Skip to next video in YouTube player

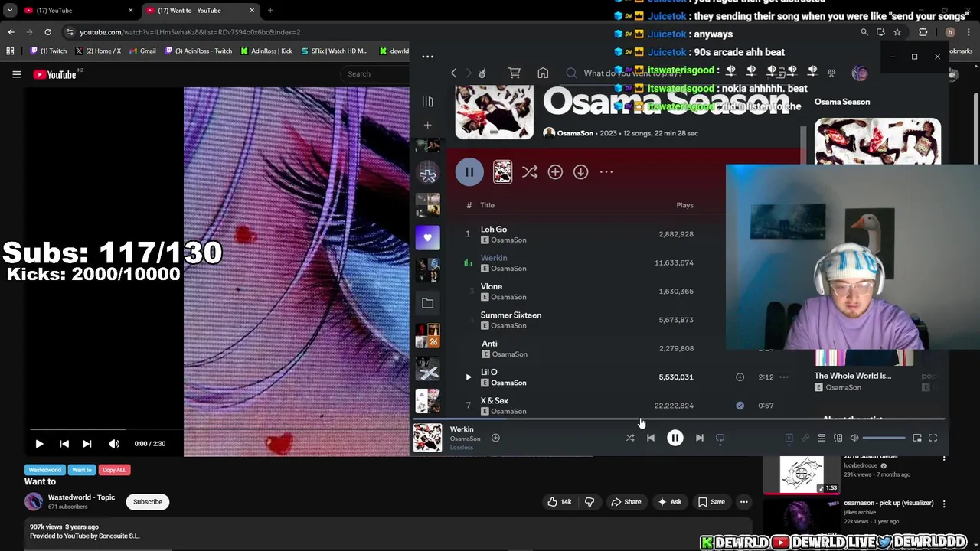[x=87, y=444]
